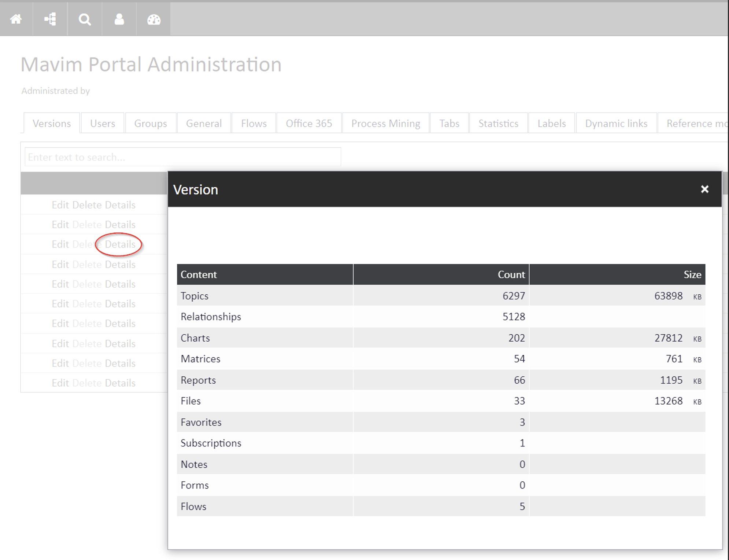Click the 'Administrated by' text
The height and width of the screenshot is (560, 729).
56,91
